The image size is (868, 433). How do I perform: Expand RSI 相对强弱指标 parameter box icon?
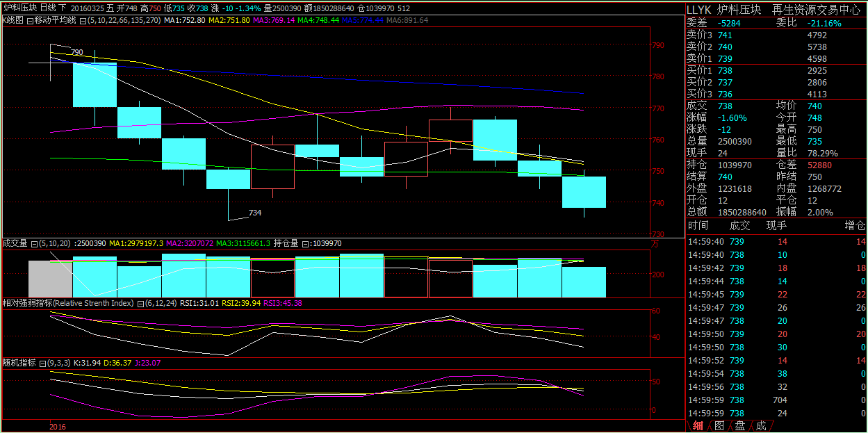coord(140,304)
